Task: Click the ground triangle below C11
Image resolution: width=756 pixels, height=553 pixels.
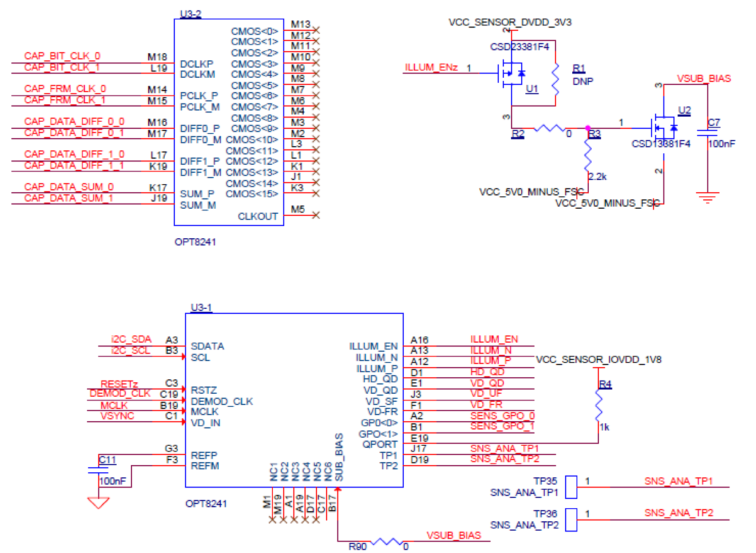Action: pyautogui.click(x=98, y=503)
